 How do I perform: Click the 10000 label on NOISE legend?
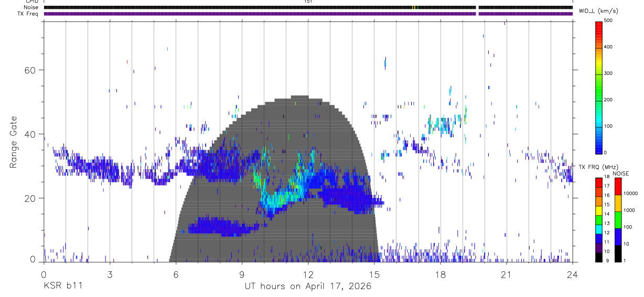click(630, 193)
